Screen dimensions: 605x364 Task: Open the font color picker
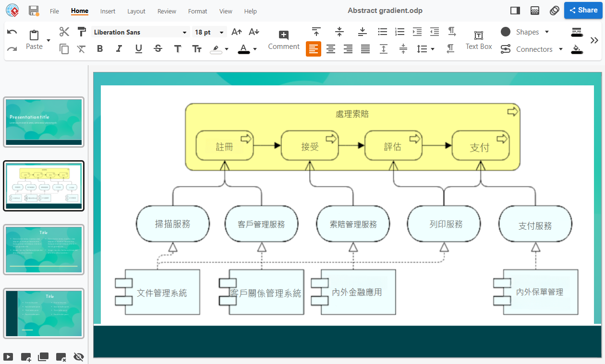coord(254,48)
